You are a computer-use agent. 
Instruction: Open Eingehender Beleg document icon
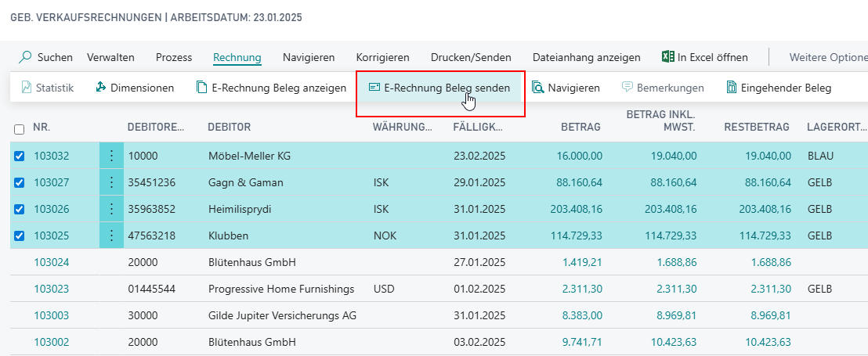[731, 88]
